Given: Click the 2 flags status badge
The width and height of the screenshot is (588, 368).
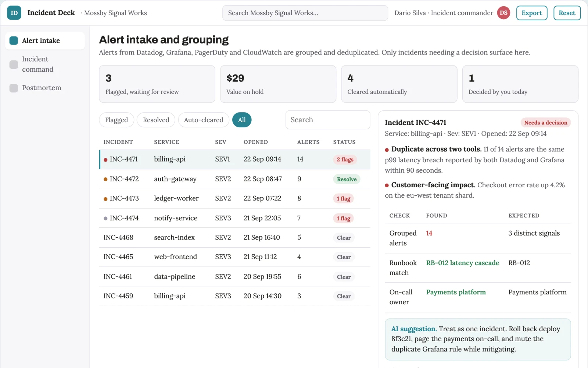Looking at the screenshot, I should [x=345, y=160].
